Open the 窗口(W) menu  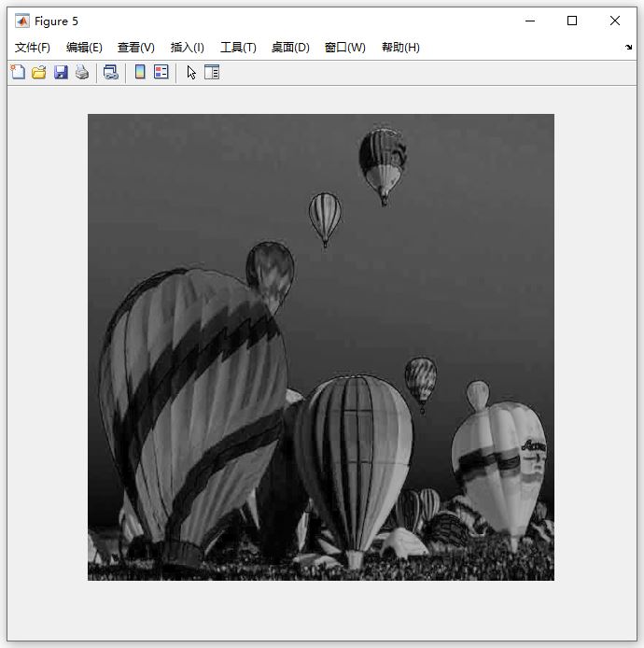click(345, 48)
